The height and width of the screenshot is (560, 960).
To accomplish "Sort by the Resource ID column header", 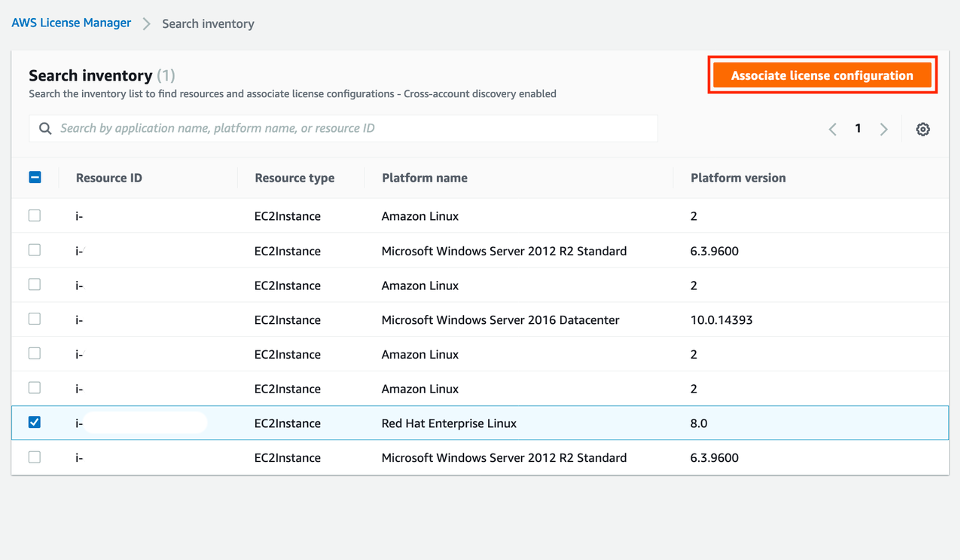I will coord(109,178).
